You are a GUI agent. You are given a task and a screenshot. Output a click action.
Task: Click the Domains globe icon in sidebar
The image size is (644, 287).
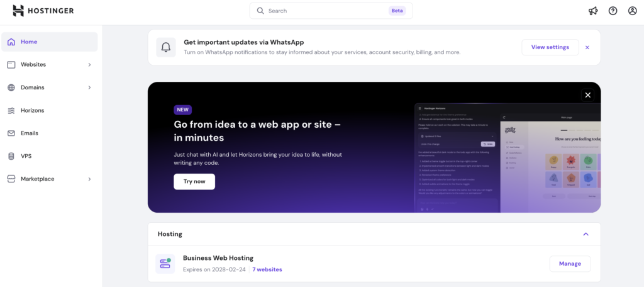(x=11, y=87)
